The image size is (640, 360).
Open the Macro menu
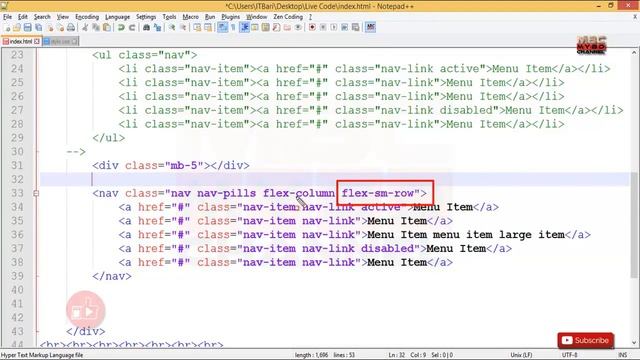190,17
